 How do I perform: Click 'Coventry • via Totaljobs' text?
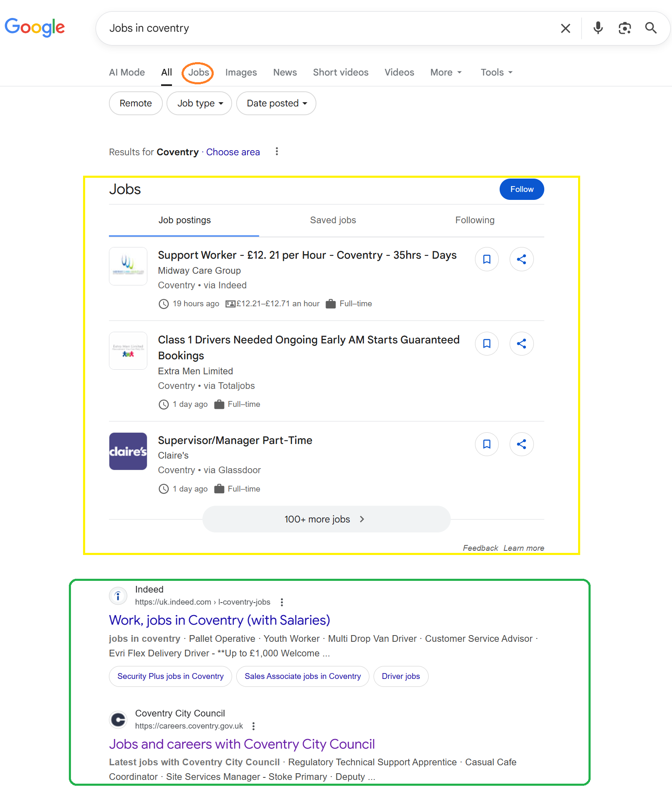tap(206, 386)
